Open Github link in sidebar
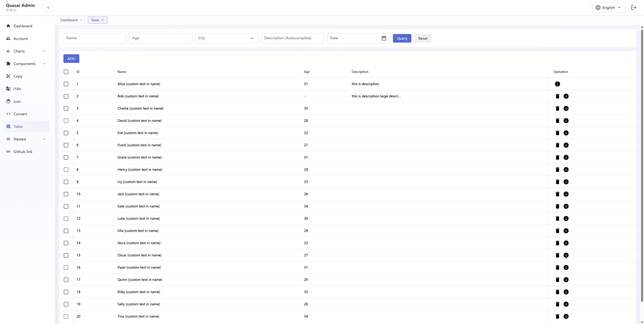Viewport: 644px width, 324px height. pyautogui.click(x=23, y=152)
